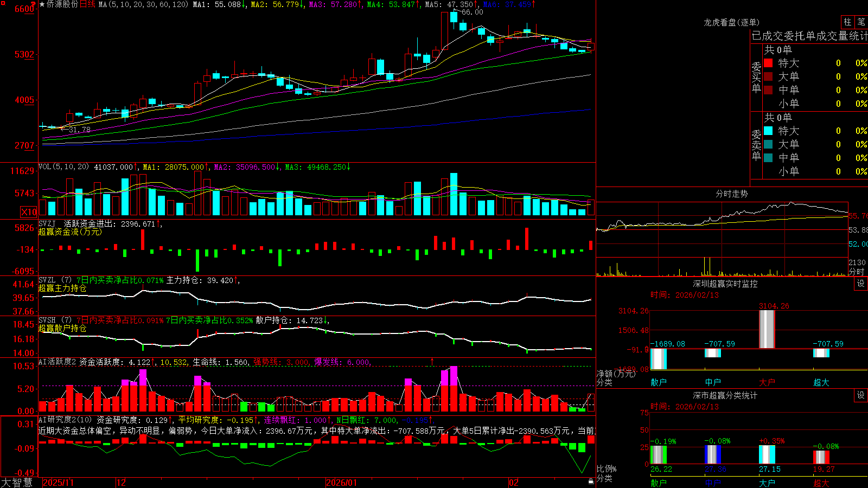The width and height of the screenshot is (868, 488).
Task: Click the dark red 中单 buy-order swatch
Action: [768, 90]
